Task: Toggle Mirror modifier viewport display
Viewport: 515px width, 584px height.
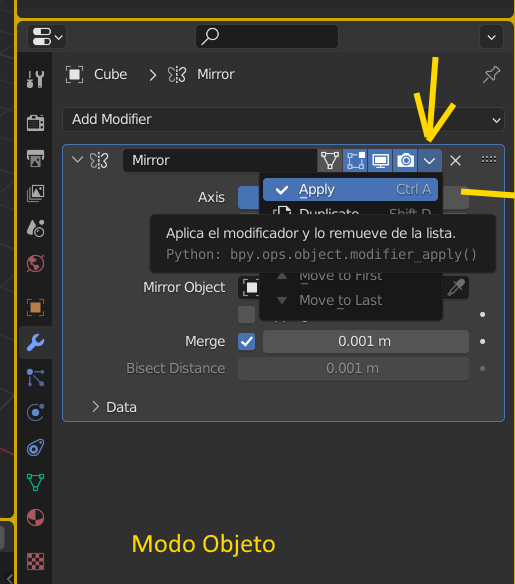Action: pos(380,161)
